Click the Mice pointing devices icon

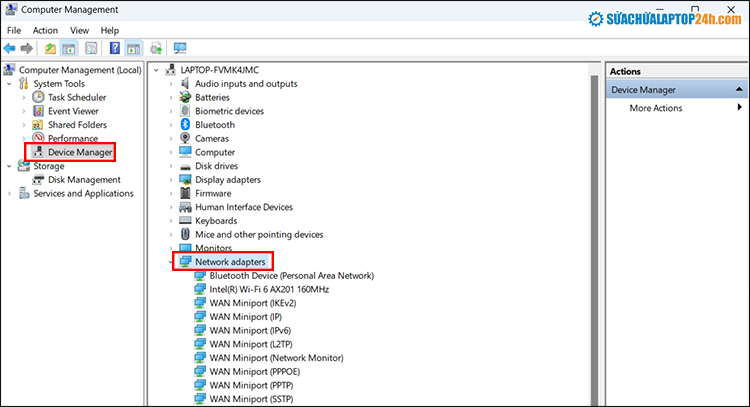click(x=185, y=234)
